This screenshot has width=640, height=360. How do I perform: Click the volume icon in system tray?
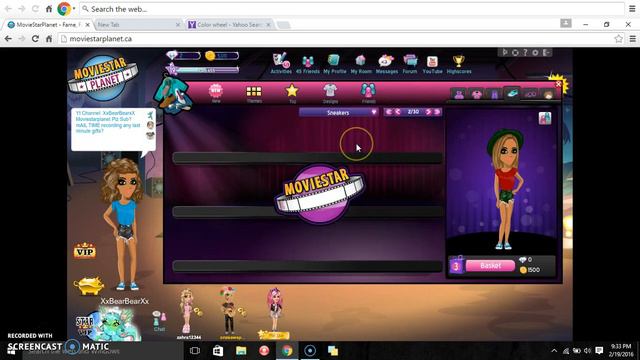587,351
